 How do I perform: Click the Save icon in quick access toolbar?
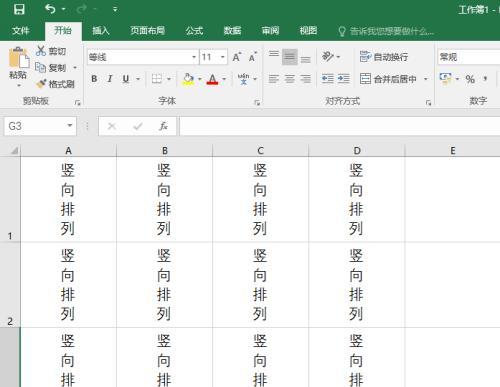point(19,9)
